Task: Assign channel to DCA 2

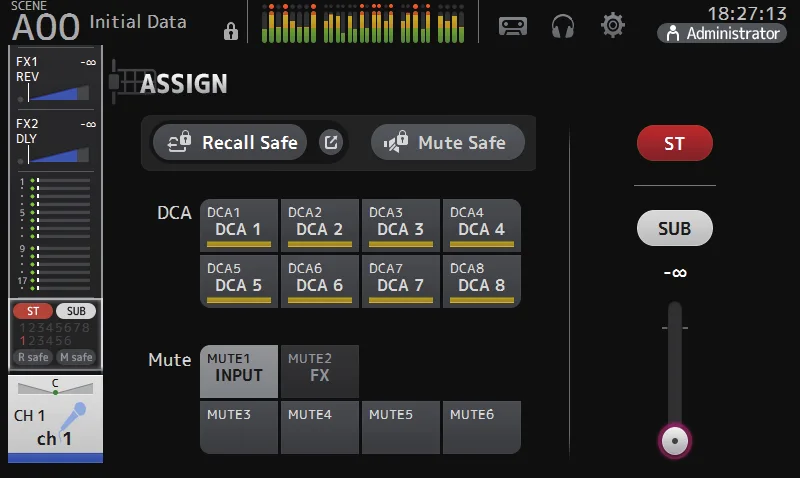Action: pyautogui.click(x=320, y=225)
